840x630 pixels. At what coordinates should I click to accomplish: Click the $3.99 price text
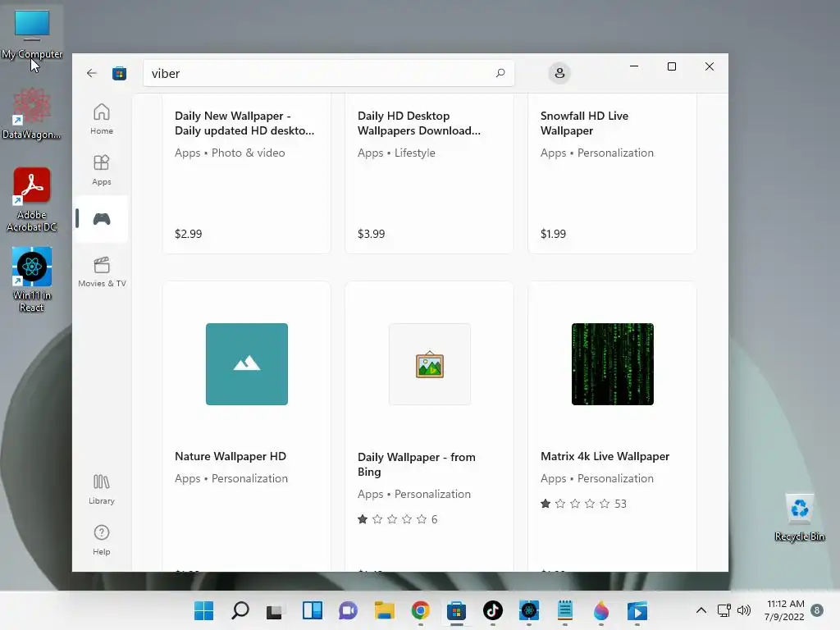[x=371, y=234]
